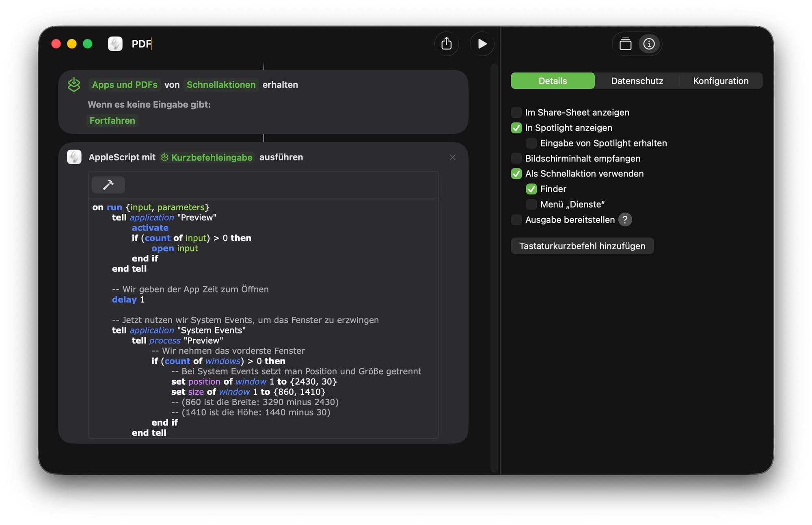This screenshot has width=812, height=525.
Task: Compile script with the hammer icon
Action: pos(108,185)
